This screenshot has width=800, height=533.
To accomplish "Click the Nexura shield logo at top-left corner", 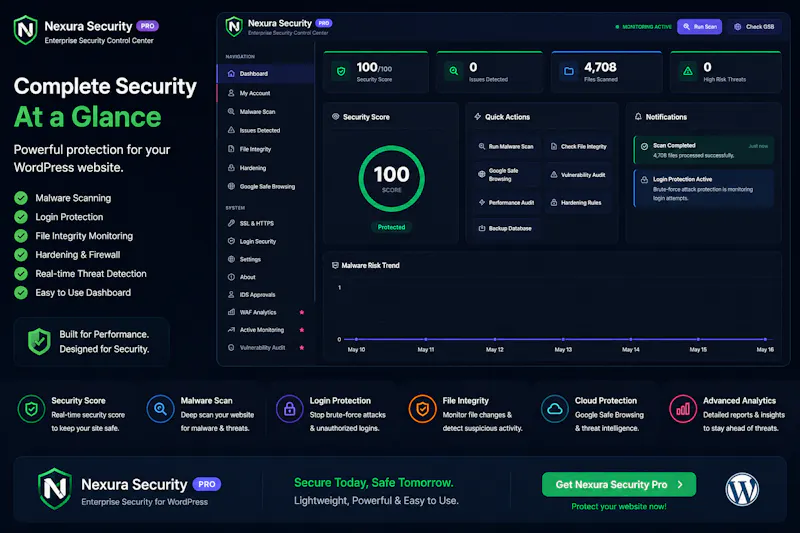I will 26,30.
